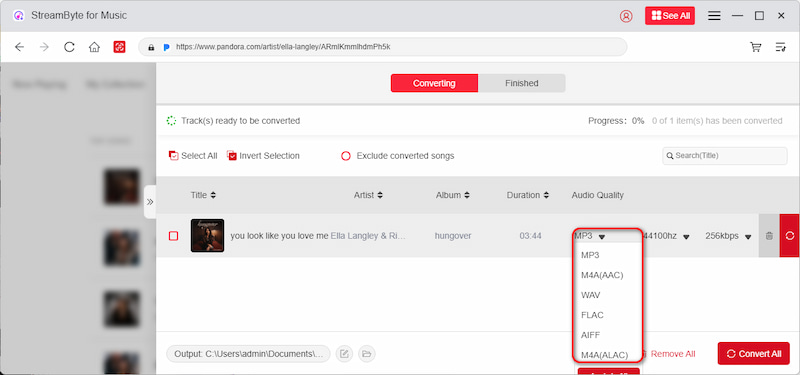Go back with the back arrow
The height and width of the screenshot is (375, 800).
coord(19,47)
